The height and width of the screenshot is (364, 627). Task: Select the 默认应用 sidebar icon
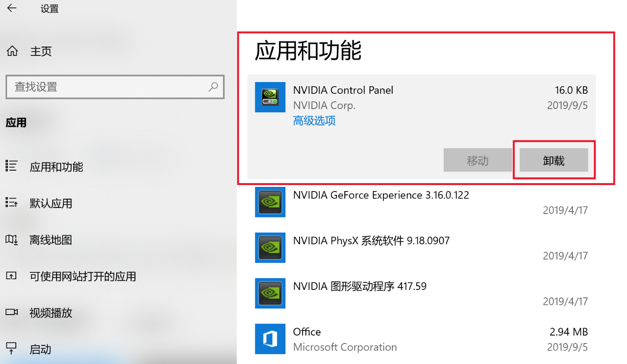click(12, 202)
